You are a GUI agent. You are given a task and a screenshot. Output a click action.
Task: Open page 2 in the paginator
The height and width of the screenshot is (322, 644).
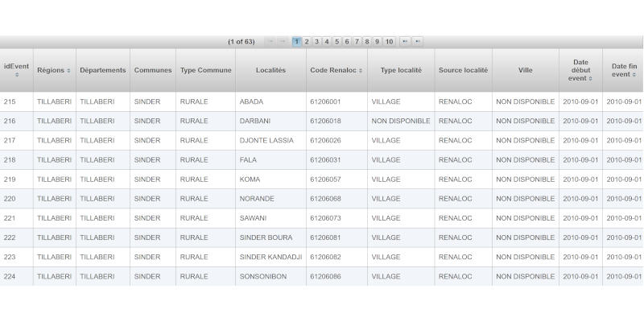(x=307, y=42)
